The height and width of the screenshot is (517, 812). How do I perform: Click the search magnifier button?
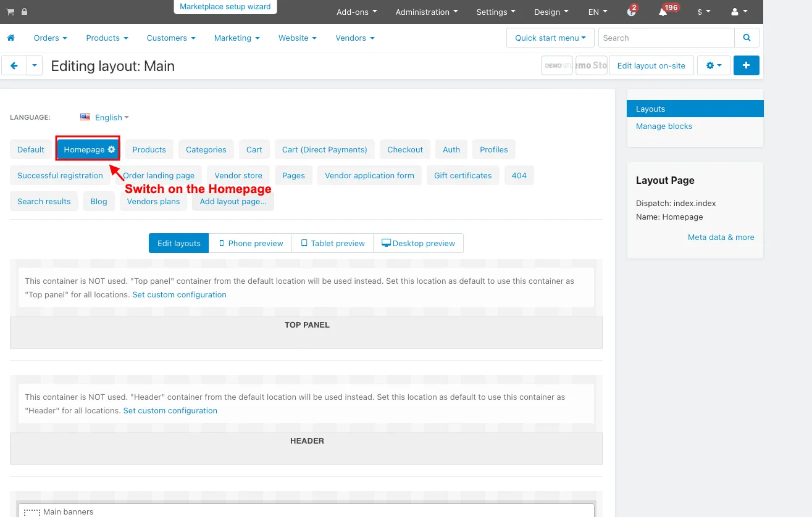(x=747, y=38)
